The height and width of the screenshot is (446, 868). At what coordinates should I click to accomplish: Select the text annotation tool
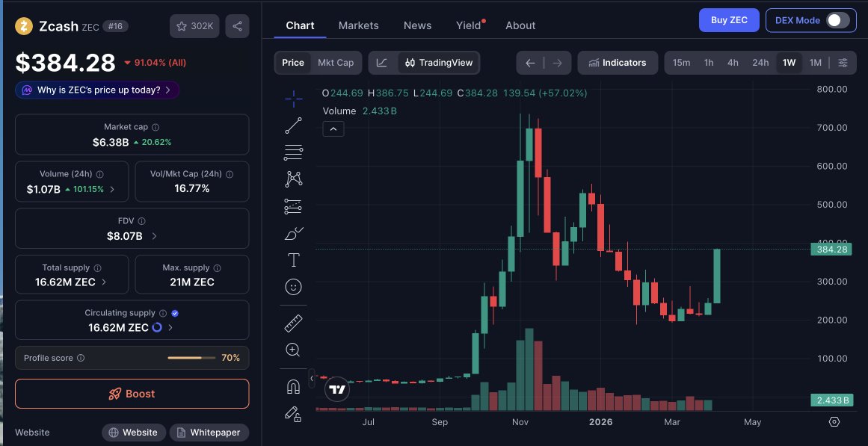coord(293,260)
